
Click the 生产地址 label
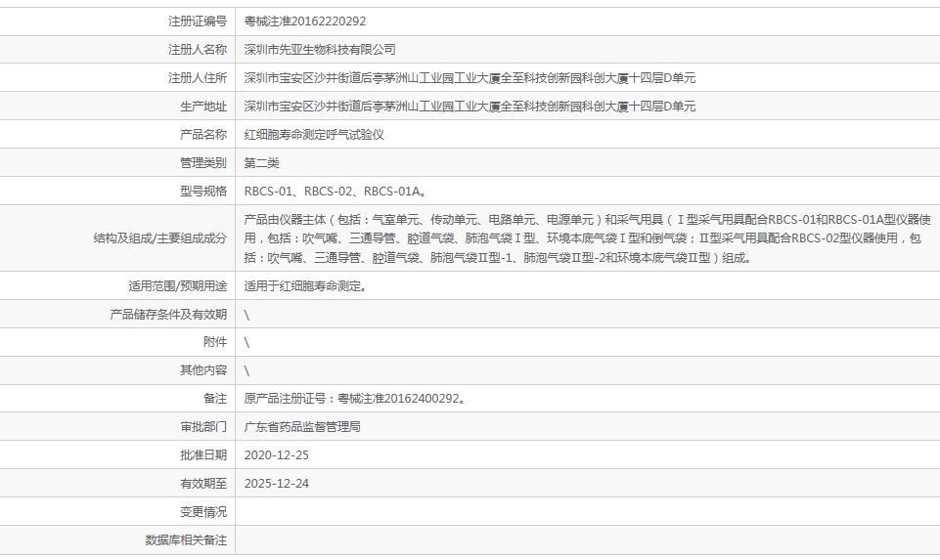click(x=203, y=107)
